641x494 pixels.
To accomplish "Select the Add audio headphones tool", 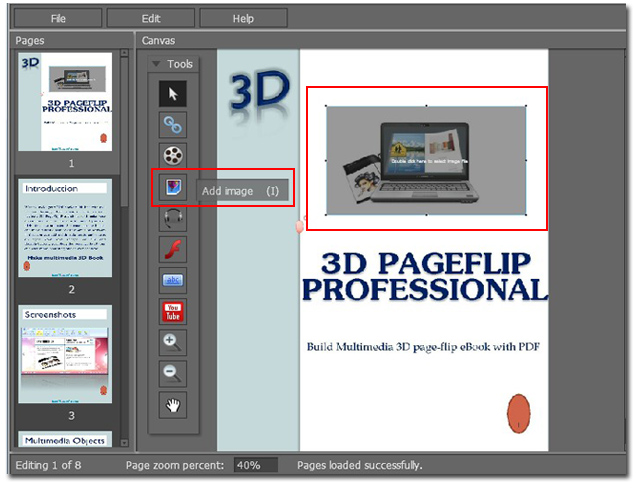I will [x=173, y=218].
